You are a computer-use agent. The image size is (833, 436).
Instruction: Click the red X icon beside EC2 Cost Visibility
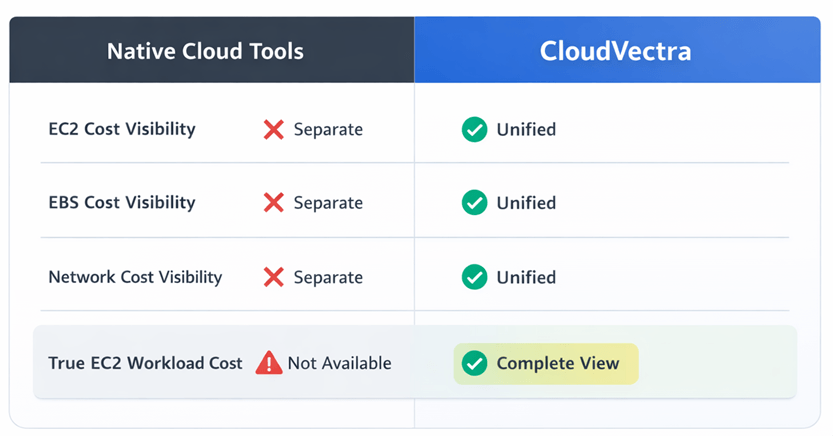tap(274, 130)
